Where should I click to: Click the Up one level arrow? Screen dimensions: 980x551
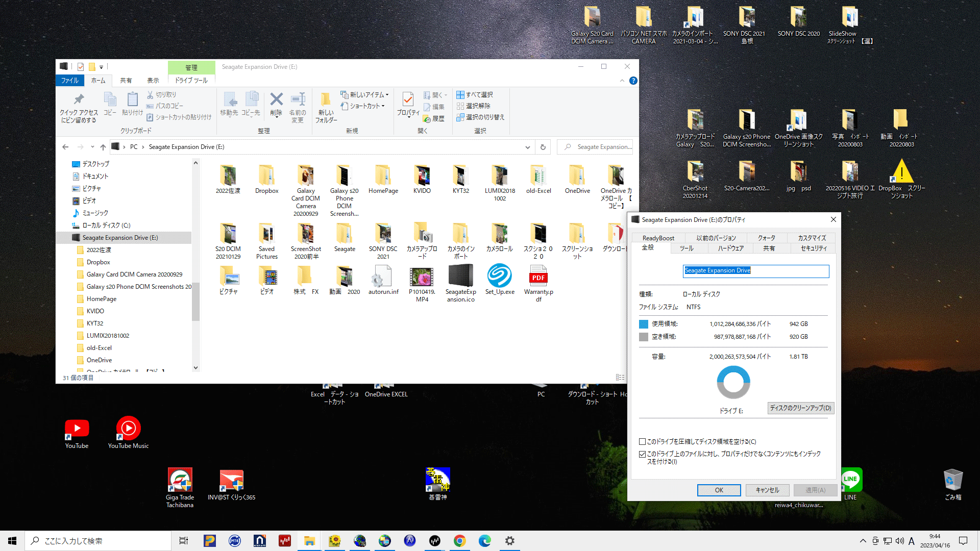point(103,147)
